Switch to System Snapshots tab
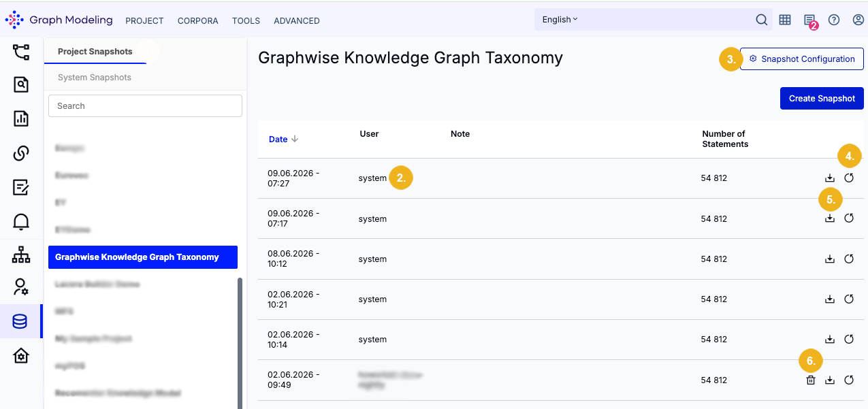 pos(95,78)
